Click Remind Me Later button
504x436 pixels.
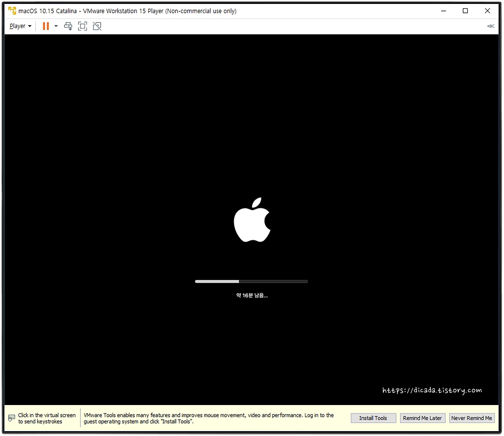(422, 418)
